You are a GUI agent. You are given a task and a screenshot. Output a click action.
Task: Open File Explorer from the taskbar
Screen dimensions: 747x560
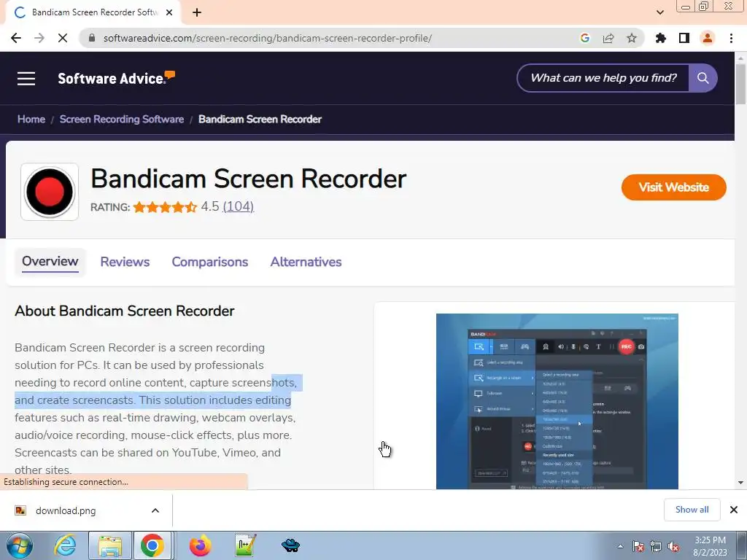click(x=109, y=545)
